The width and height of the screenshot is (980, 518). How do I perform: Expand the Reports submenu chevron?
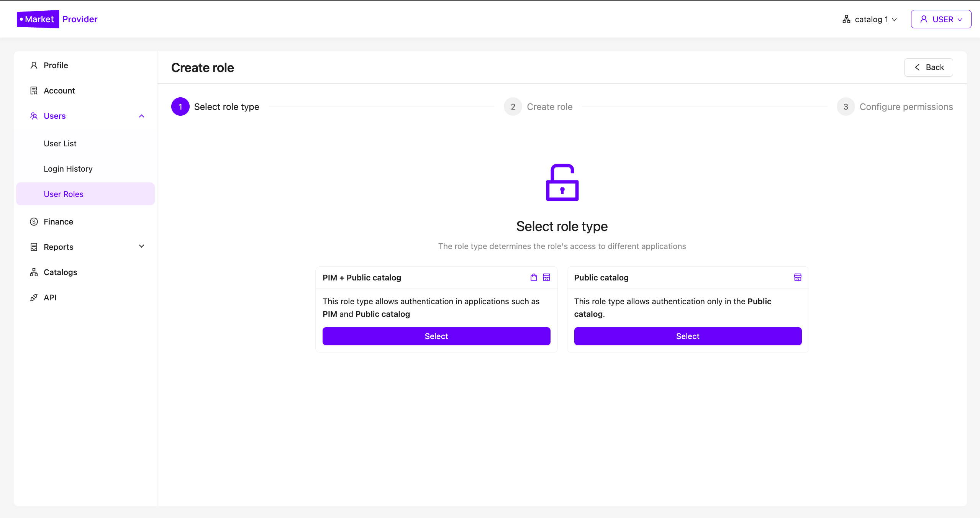coord(141,246)
